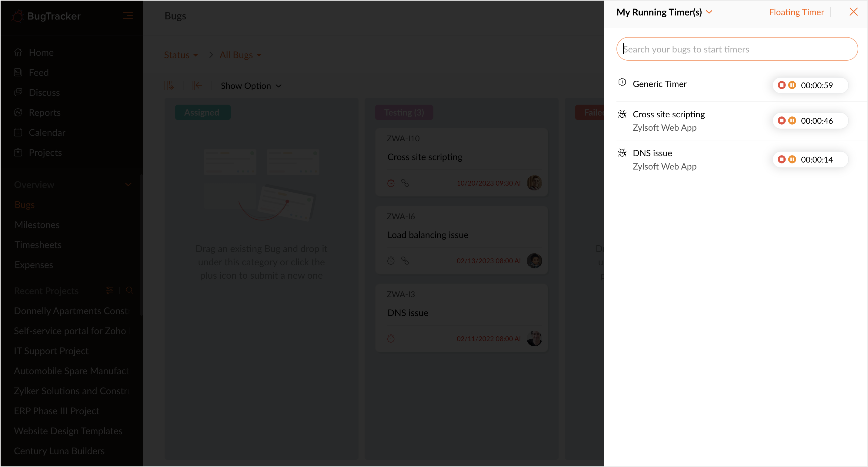Viewport: 868px width, 467px height.
Task: Search recent projects via magnifier icon
Action: tap(129, 290)
